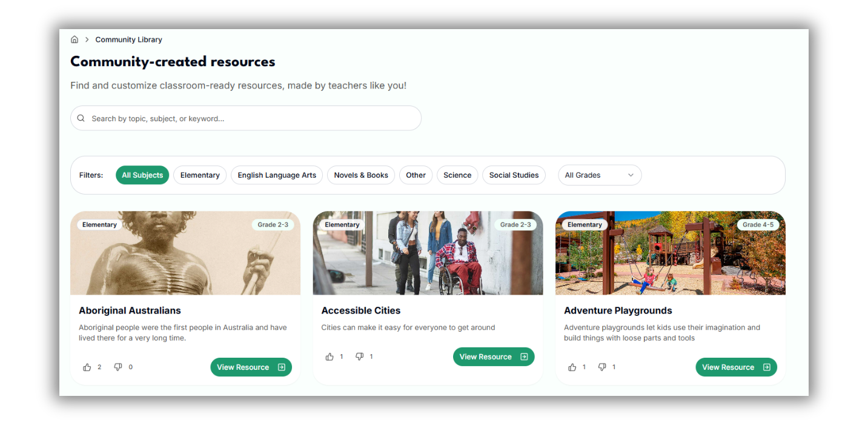Thumbs down the Adventure Playgrounds card
Image resolution: width=868 pixels, height=425 pixels.
click(x=603, y=367)
